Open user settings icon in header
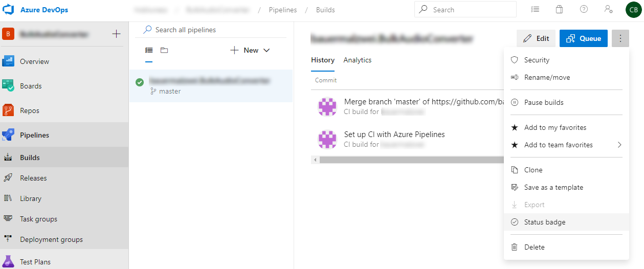The height and width of the screenshot is (269, 644). 608,9
